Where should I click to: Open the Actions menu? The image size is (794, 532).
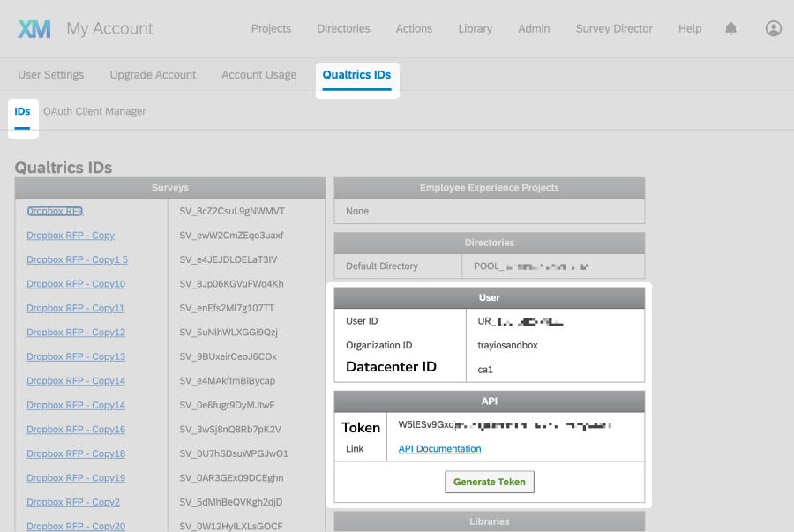pos(414,27)
